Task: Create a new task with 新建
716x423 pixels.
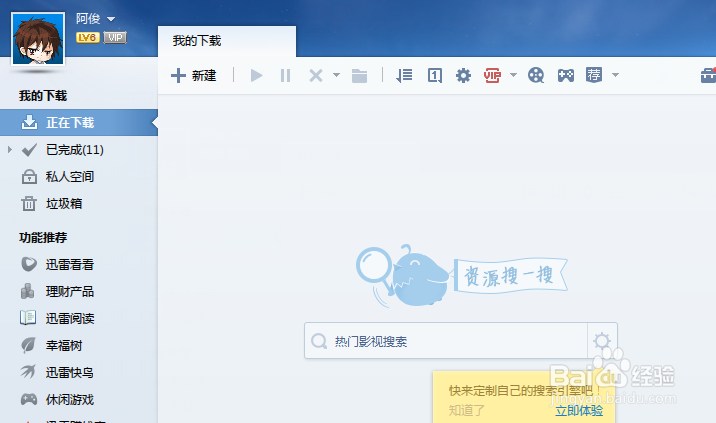Action: 194,75
